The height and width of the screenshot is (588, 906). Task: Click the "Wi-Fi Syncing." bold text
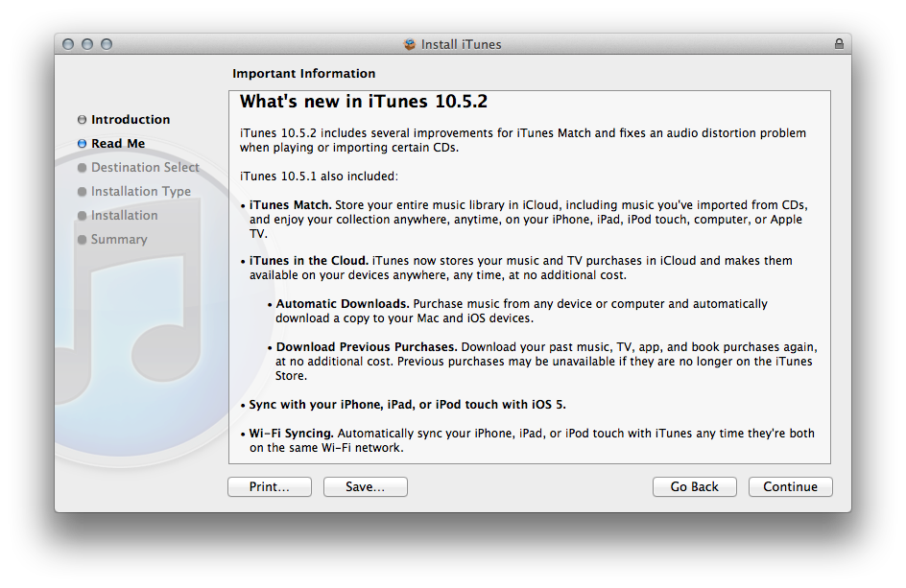pyautogui.click(x=291, y=434)
